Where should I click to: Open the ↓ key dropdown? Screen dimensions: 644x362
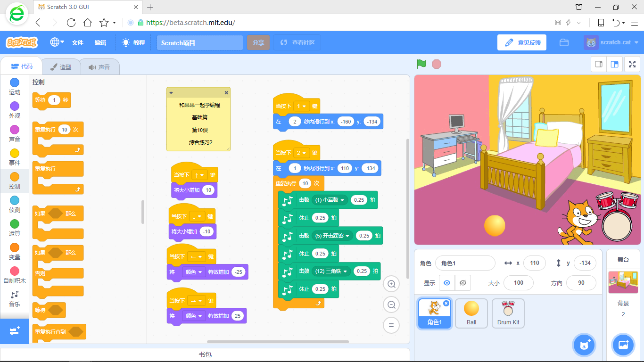click(198, 216)
